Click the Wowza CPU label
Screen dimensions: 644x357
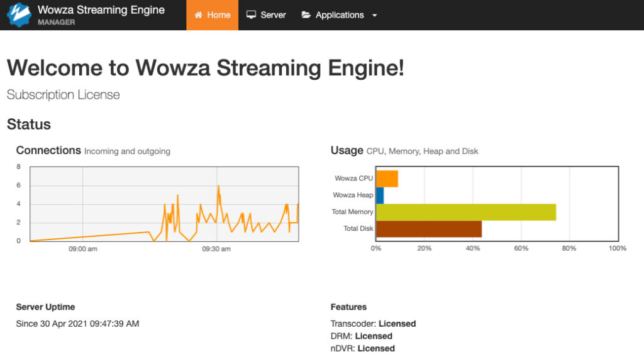(x=353, y=178)
